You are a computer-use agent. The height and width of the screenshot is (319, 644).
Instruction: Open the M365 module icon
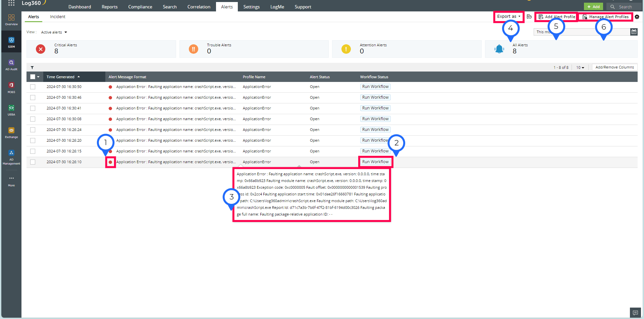point(11,87)
